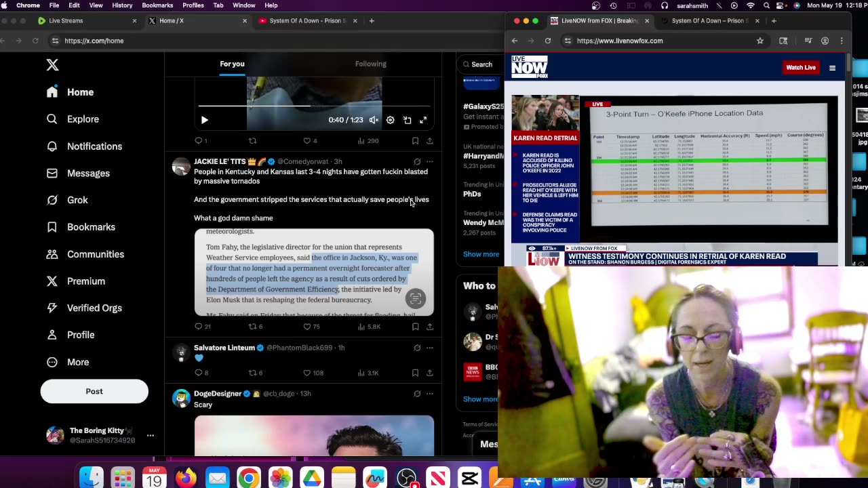The width and height of the screenshot is (868, 488).
Task: Click the X logo in the sidebar
Action: [52, 65]
